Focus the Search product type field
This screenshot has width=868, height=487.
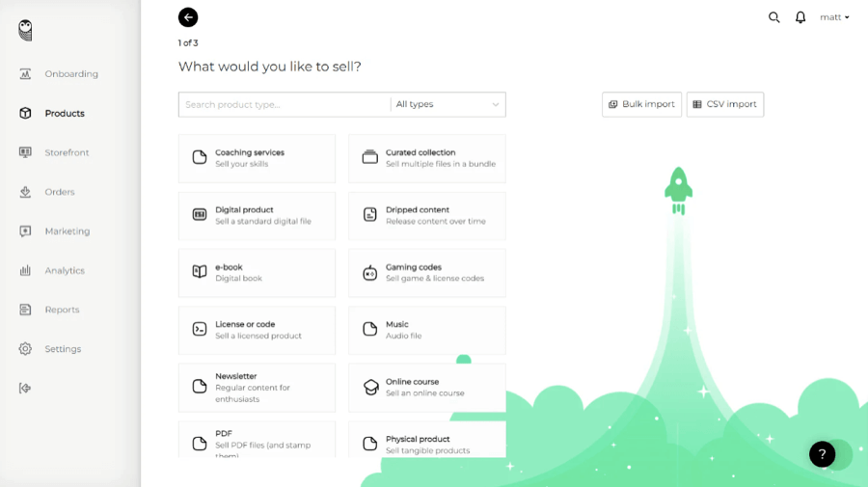[284, 104]
